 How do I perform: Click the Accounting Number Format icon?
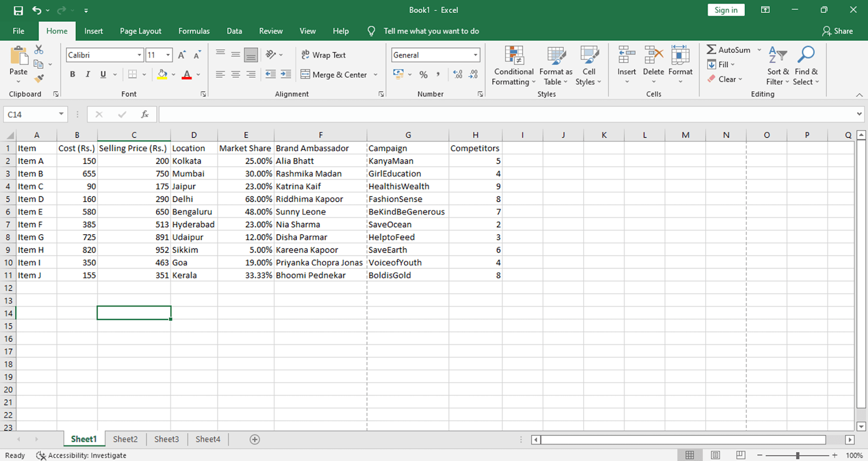click(399, 74)
